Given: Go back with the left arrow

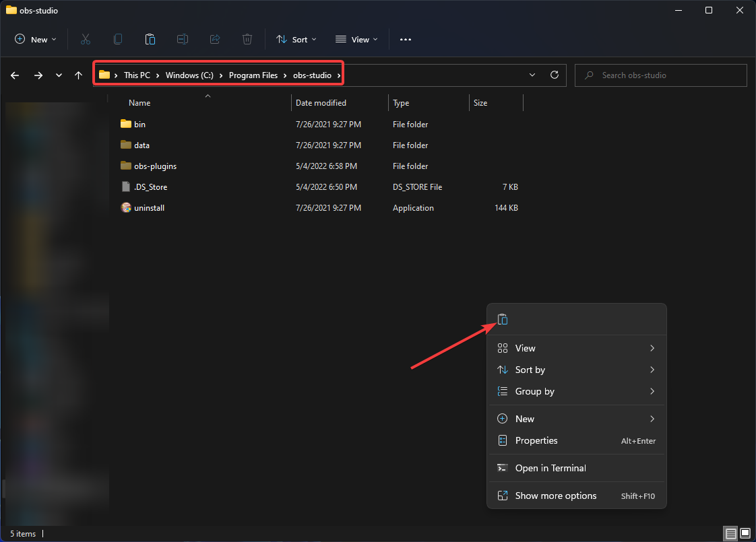Looking at the screenshot, I should [x=15, y=75].
